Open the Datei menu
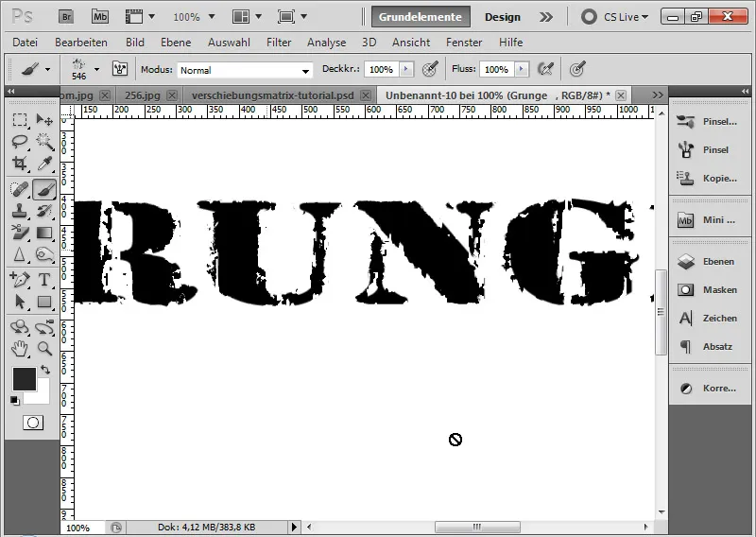 coord(26,43)
